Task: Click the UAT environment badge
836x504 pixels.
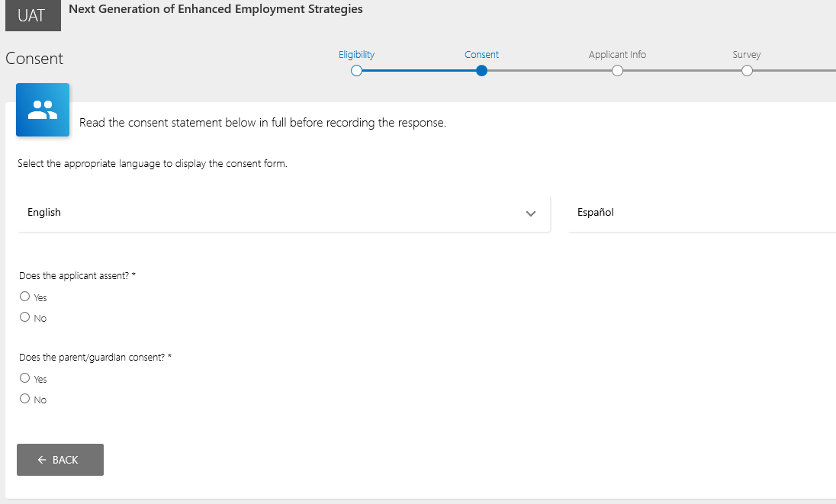Action: pyautogui.click(x=32, y=15)
